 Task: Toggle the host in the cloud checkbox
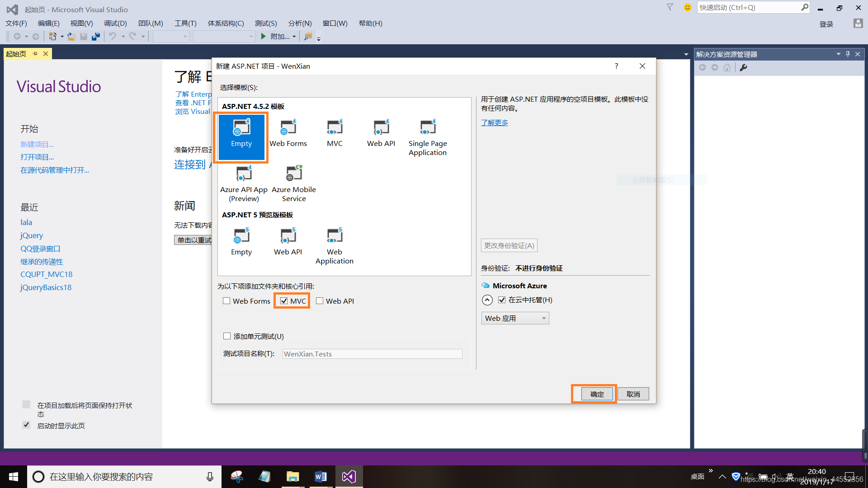(502, 300)
